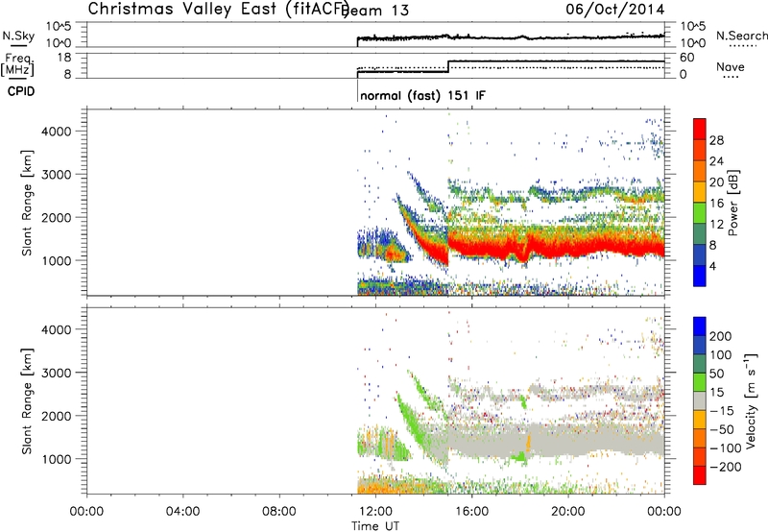Select the orange power swatch between 20 and 24

pos(700,171)
